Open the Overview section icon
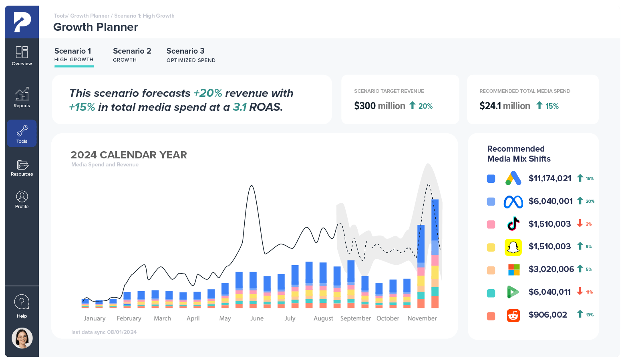628x364 pixels. coord(22,52)
